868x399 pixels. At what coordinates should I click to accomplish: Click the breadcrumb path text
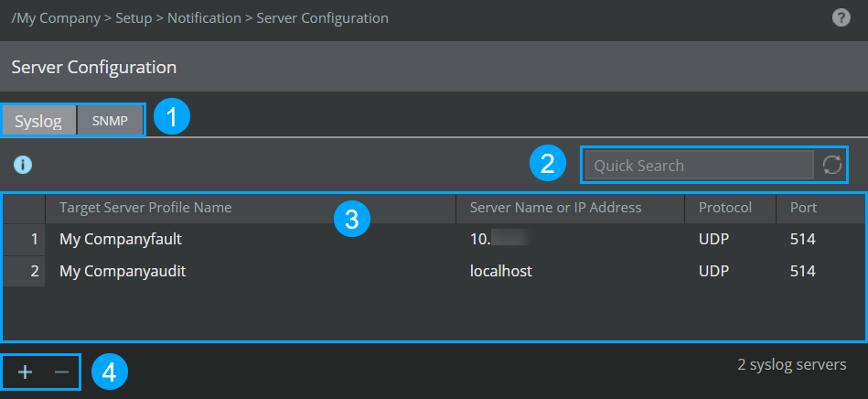point(199,18)
